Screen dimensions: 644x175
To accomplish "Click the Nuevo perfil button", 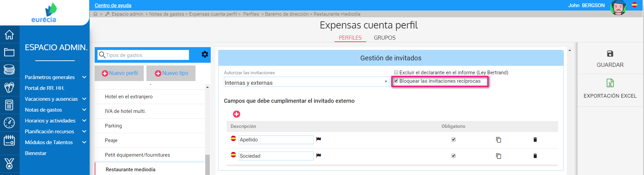I will coord(119,73).
